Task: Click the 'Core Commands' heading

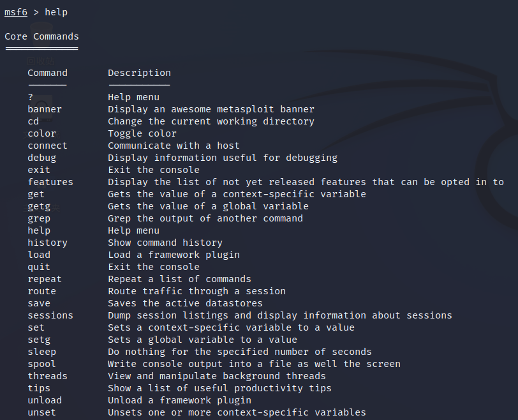Action: [x=41, y=36]
